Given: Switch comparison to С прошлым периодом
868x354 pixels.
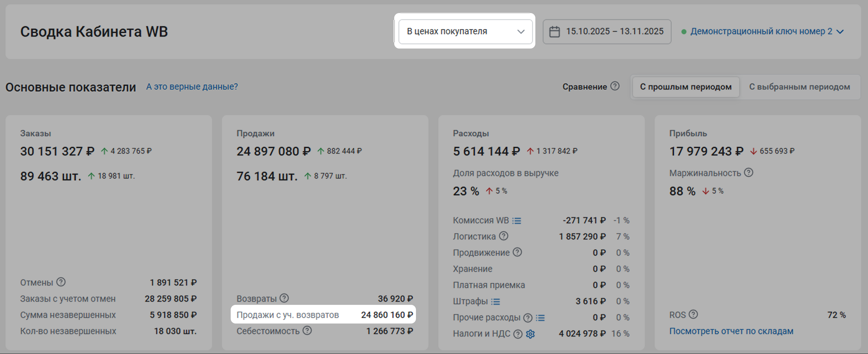Looking at the screenshot, I should point(686,87).
